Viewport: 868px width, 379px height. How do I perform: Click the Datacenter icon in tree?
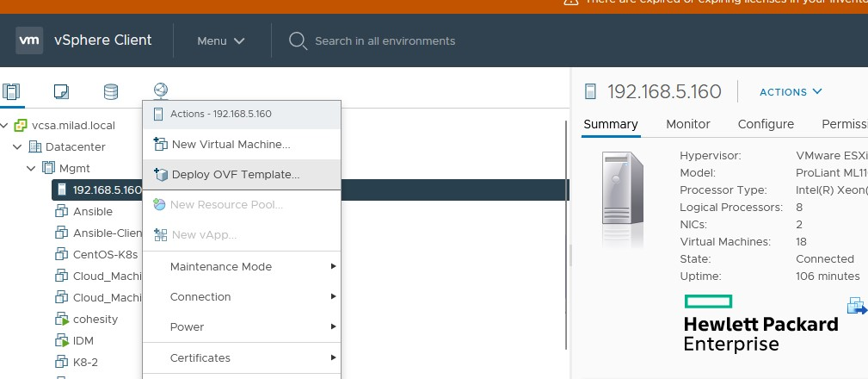tap(35, 146)
